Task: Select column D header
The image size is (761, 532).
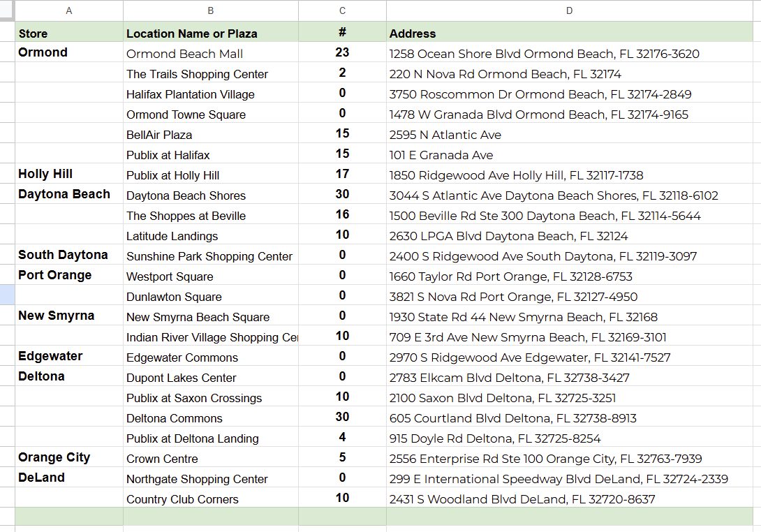Action: click(569, 10)
